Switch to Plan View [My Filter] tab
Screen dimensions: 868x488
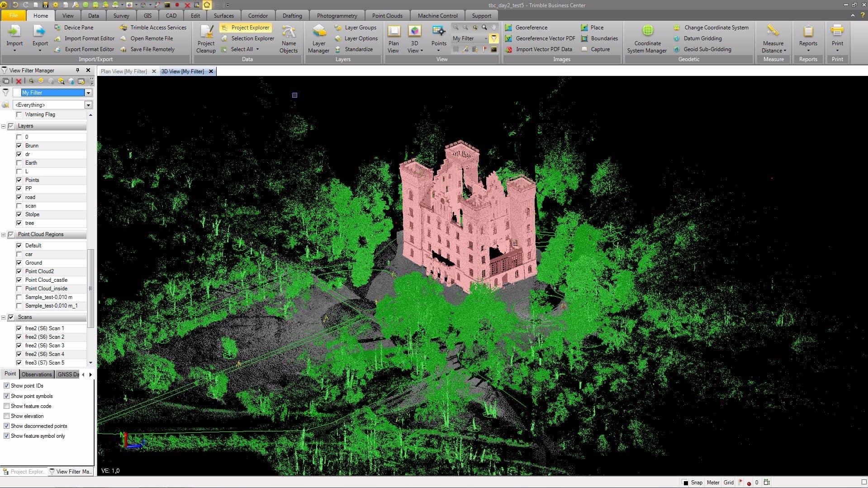pos(124,71)
